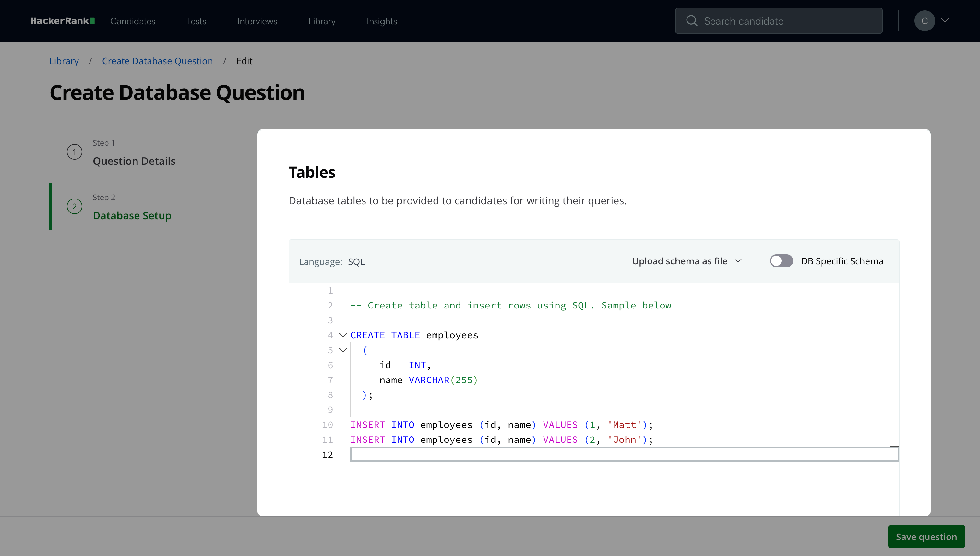Follow Create Database Question breadcrumb link

157,61
